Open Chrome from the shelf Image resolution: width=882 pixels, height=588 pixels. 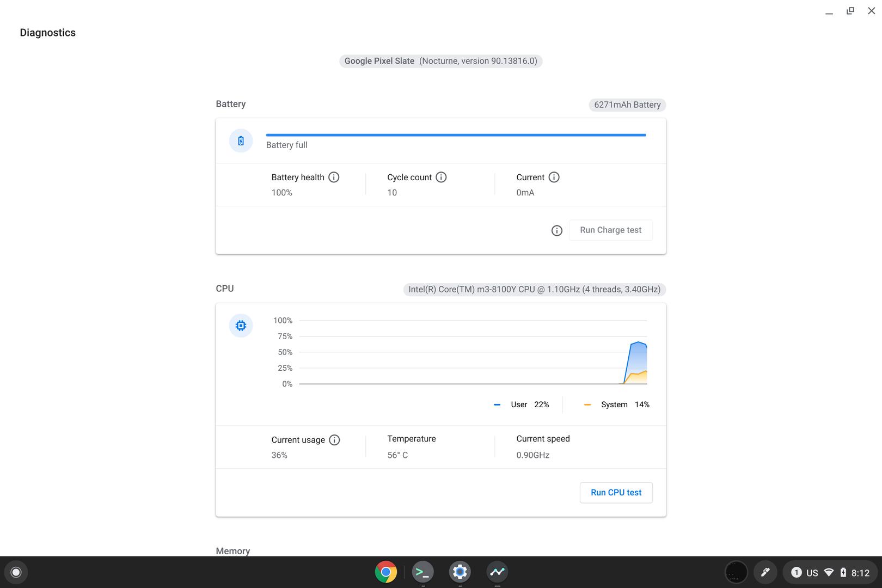[385, 572]
